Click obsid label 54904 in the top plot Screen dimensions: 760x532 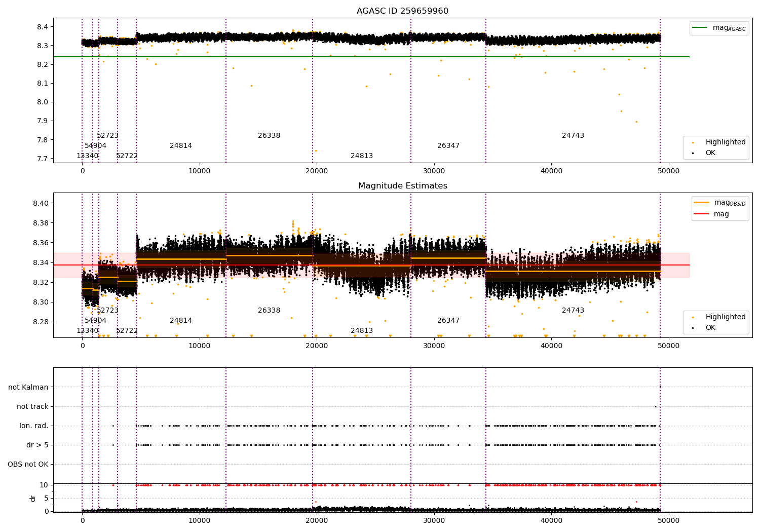click(96, 146)
